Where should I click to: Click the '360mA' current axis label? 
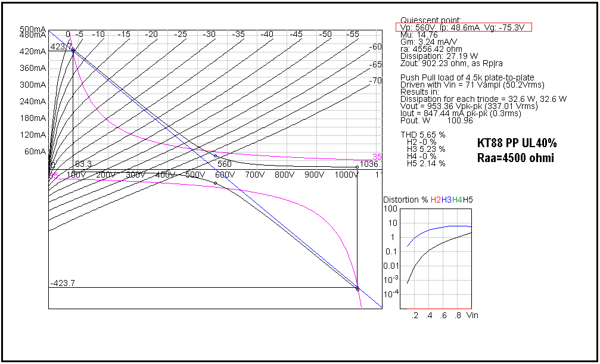tap(33, 69)
